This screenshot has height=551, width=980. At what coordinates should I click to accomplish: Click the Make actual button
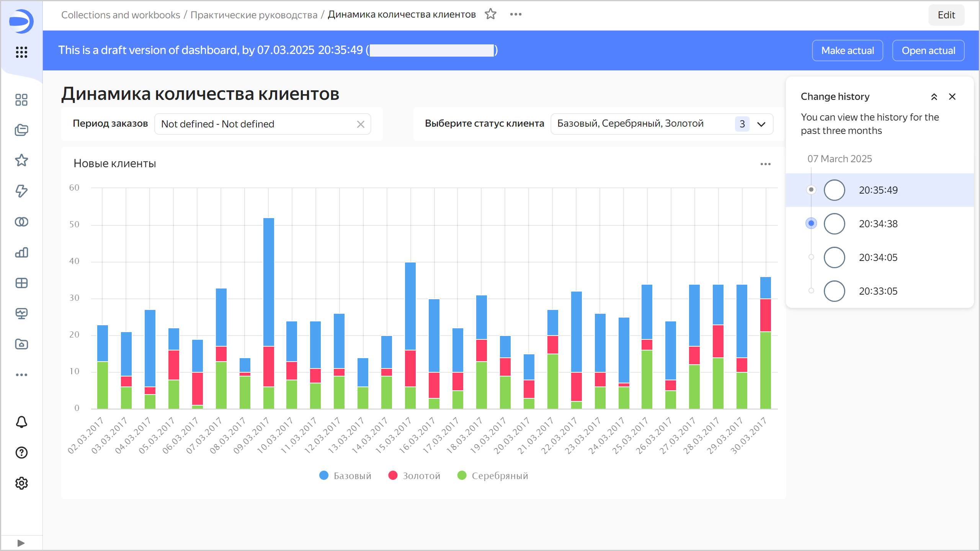pos(847,51)
